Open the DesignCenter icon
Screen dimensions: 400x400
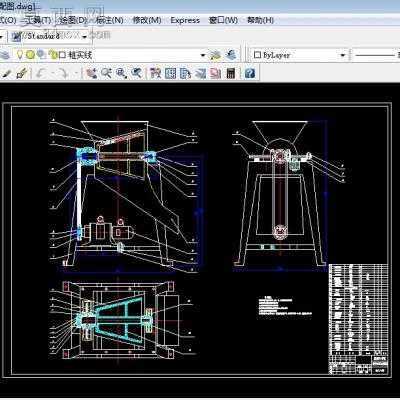click(170, 73)
